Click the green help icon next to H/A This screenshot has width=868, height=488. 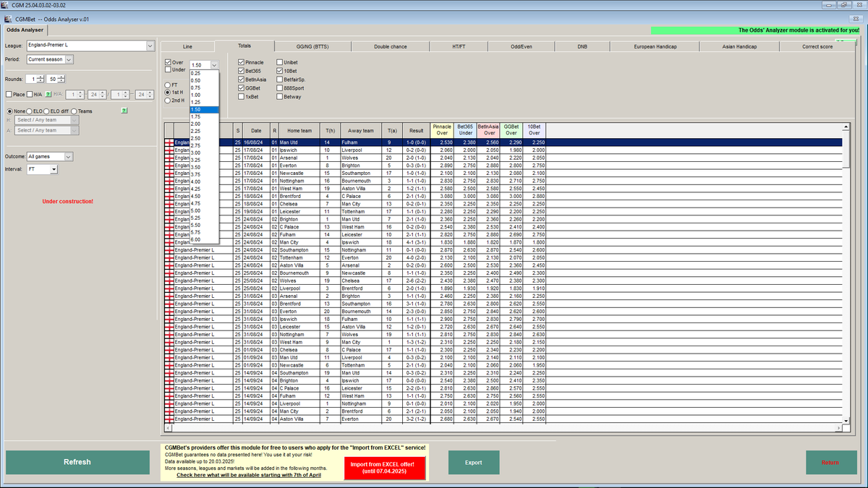[48, 94]
